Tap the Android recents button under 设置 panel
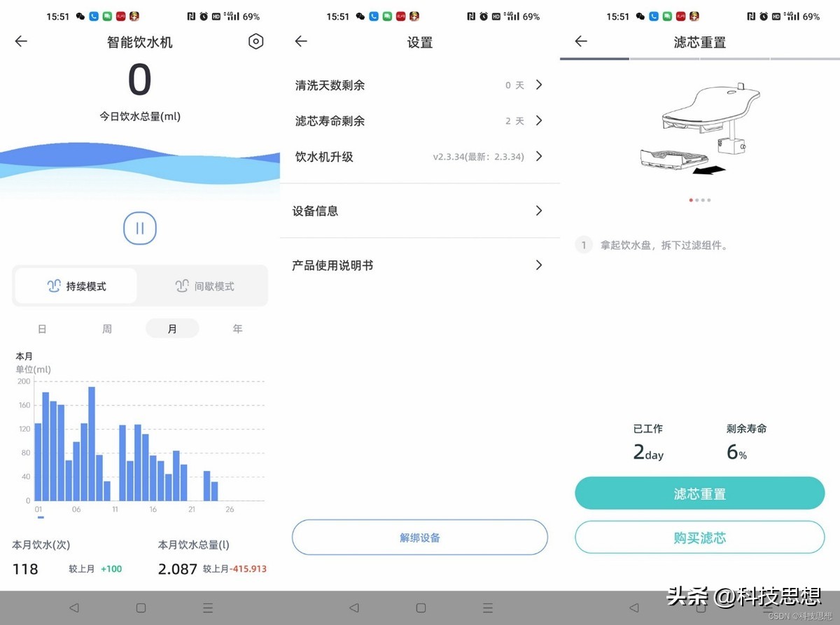The image size is (840, 625). point(487,608)
